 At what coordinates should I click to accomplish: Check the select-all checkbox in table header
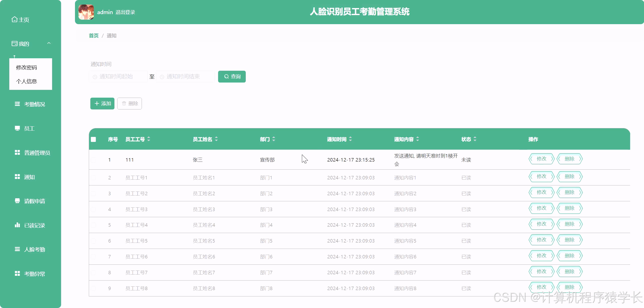pyautogui.click(x=93, y=139)
